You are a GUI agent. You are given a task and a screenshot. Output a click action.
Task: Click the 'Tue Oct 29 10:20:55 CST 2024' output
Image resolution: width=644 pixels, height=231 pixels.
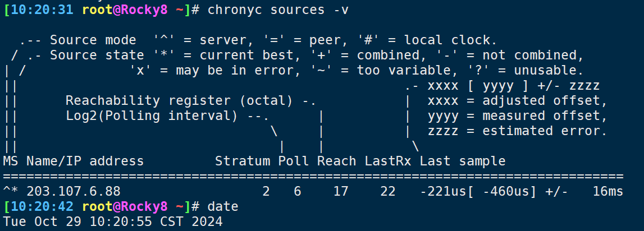(113, 221)
